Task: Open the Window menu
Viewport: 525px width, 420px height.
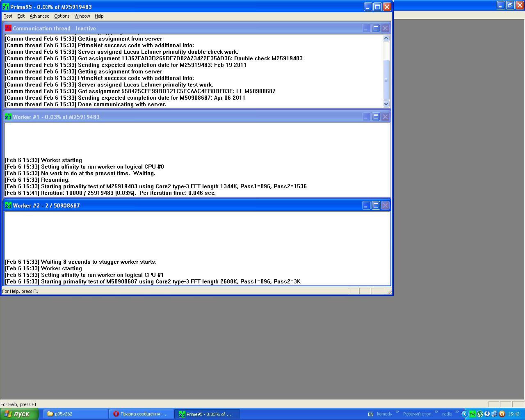Action: (x=82, y=16)
